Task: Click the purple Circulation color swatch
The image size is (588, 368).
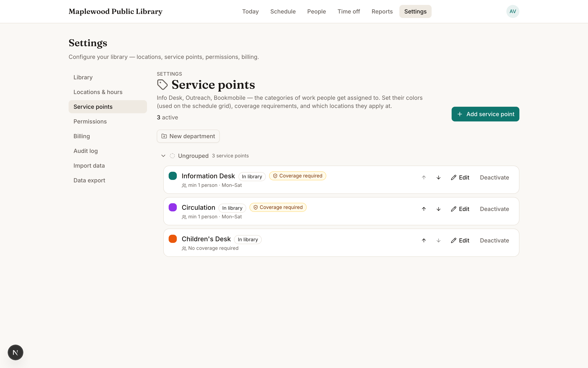Action: point(173,207)
